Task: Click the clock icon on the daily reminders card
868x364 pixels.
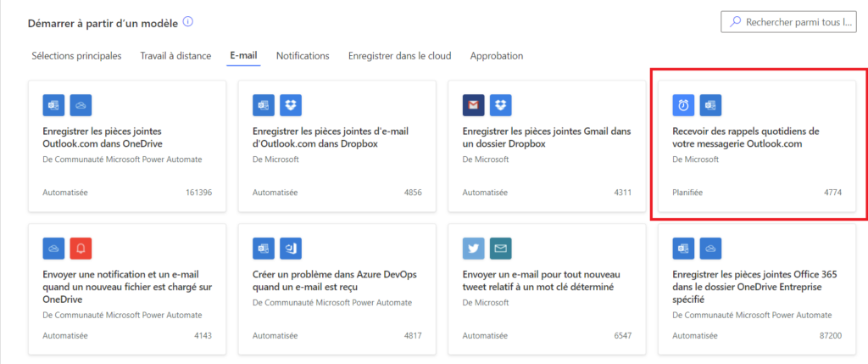Action: tap(683, 105)
